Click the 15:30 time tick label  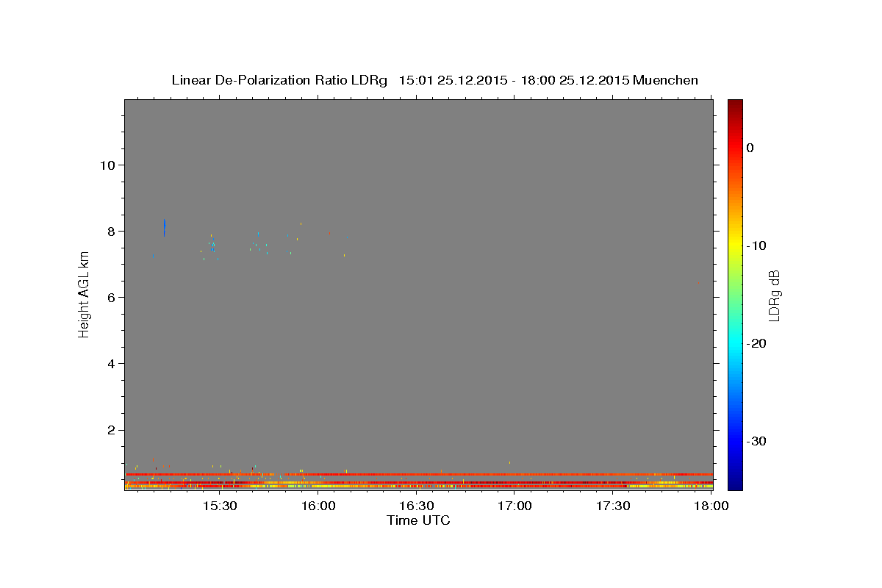218,506
